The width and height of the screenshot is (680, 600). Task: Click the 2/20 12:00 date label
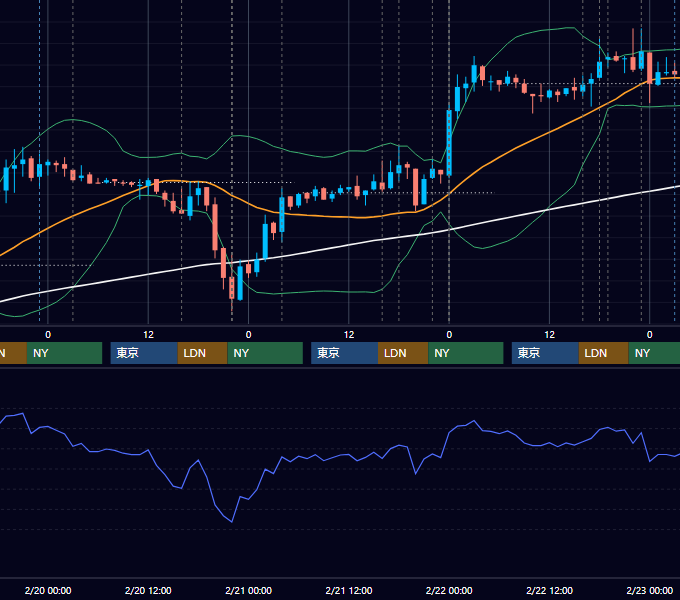pos(148,590)
